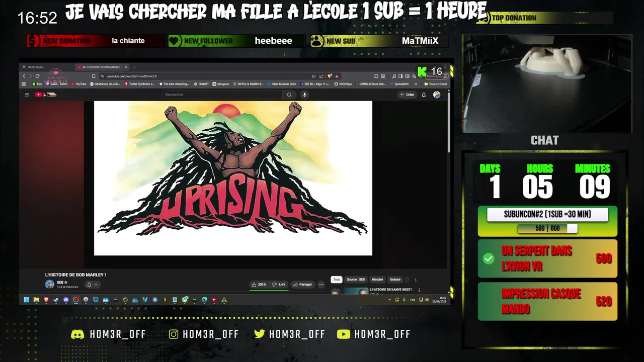644x362 pixels.
Task: Select the Source : SEB chip
Action: [356, 280]
